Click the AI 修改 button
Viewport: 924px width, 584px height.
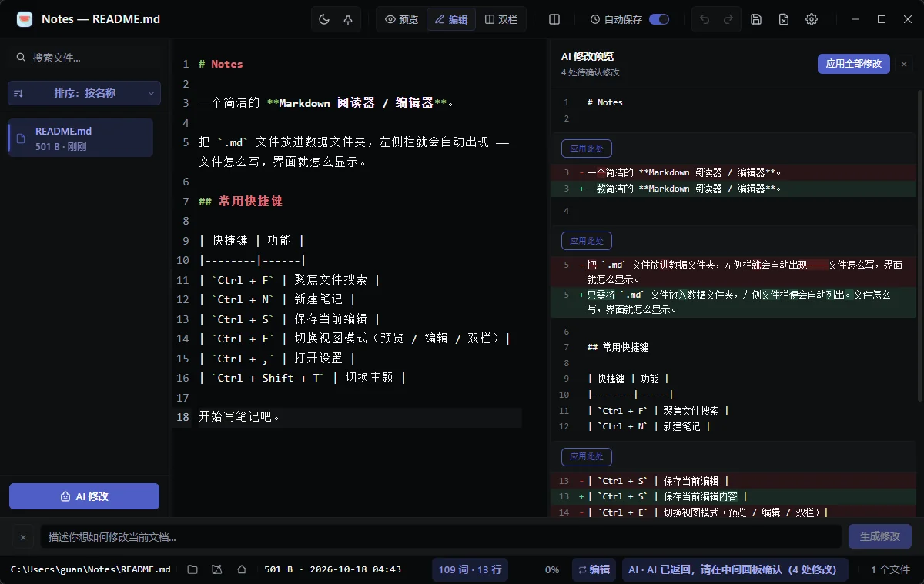click(84, 496)
